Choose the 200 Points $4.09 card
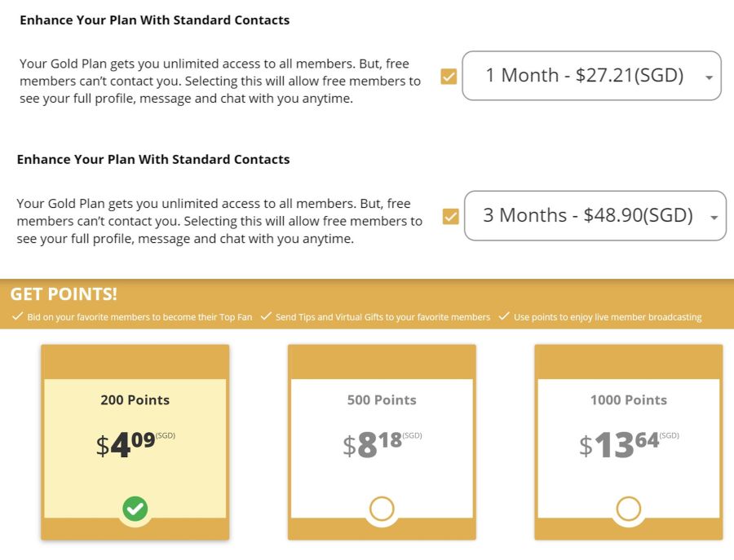The width and height of the screenshot is (734, 560). pos(135,442)
